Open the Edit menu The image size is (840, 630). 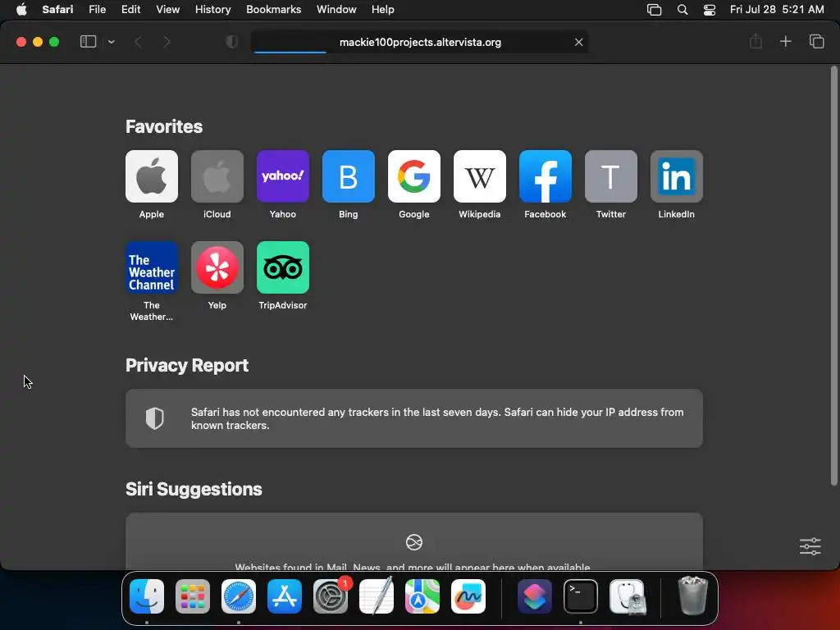(x=130, y=10)
